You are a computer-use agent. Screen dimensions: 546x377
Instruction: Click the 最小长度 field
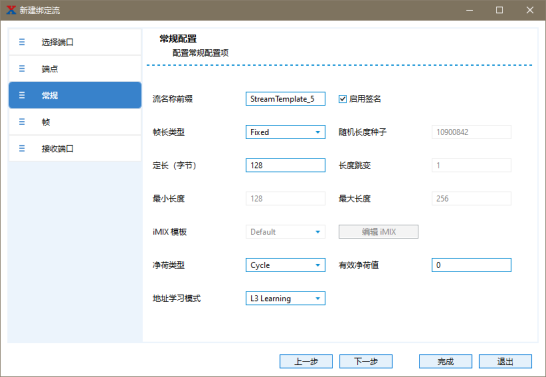(286, 199)
